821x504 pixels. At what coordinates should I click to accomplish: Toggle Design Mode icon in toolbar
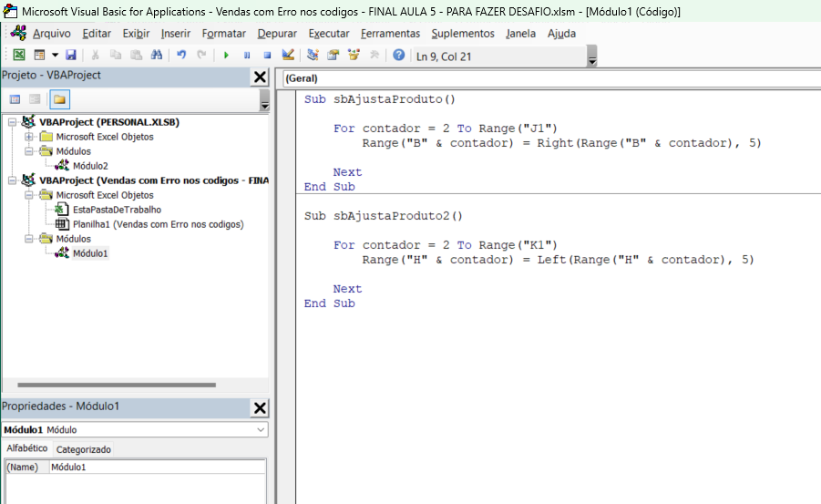pos(288,56)
